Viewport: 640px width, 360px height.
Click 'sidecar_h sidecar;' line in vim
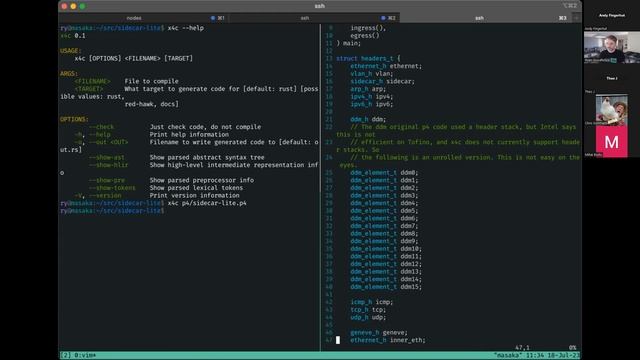382,82
